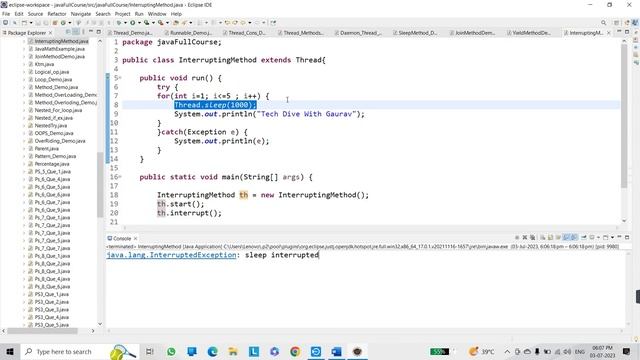This screenshot has width=640, height=360.
Task: Click the Eclipse icon on the taskbar
Action: coord(357,351)
